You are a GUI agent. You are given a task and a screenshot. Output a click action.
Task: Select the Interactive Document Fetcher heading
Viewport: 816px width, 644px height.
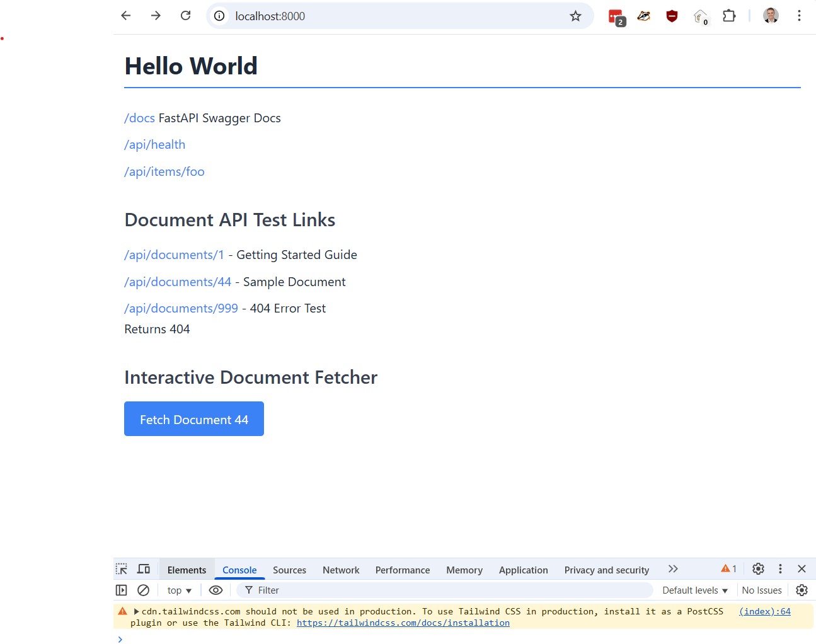(x=251, y=377)
